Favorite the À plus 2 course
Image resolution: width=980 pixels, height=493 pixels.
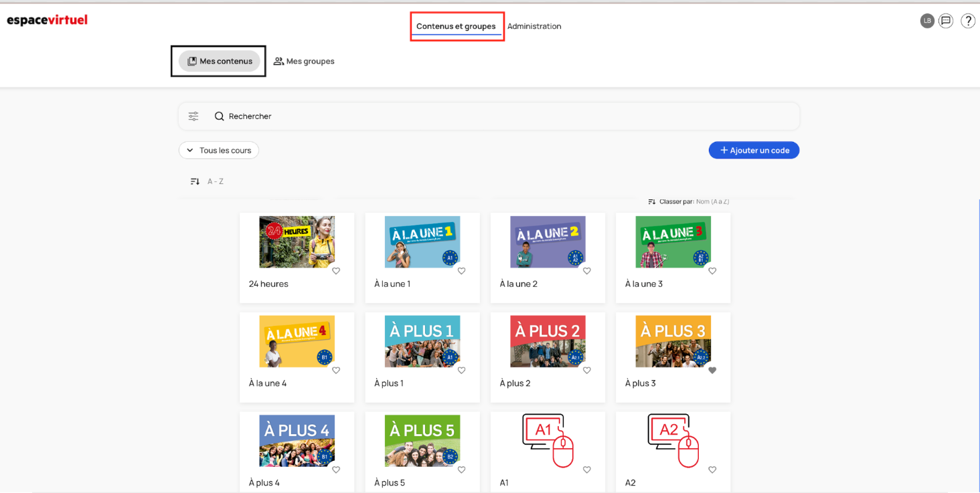[587, 371]
